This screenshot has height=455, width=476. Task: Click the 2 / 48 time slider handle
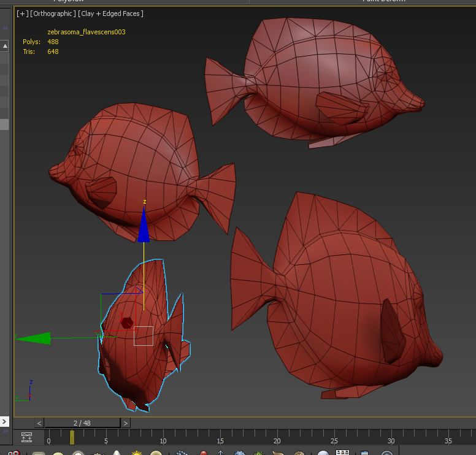[x=82, y=423]
